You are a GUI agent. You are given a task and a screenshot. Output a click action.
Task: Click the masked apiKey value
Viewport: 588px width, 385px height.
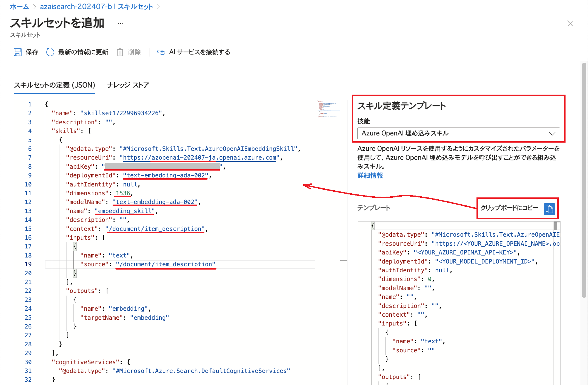(162, 166)
